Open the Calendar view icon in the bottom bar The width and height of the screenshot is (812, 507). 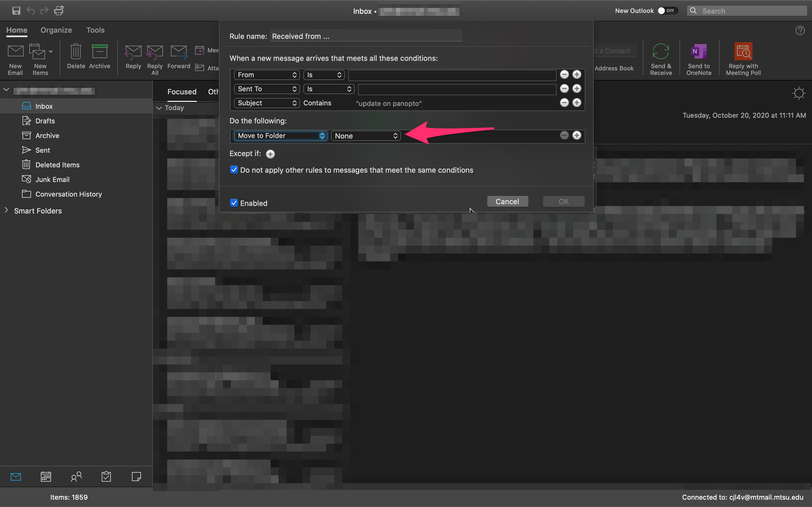coord(46,477)
